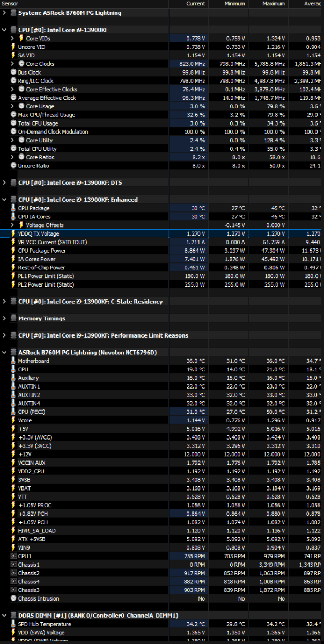Screen dimensions: 324x644
Task: Expand the Voltage Offsets row
Action: coord(13,225)
